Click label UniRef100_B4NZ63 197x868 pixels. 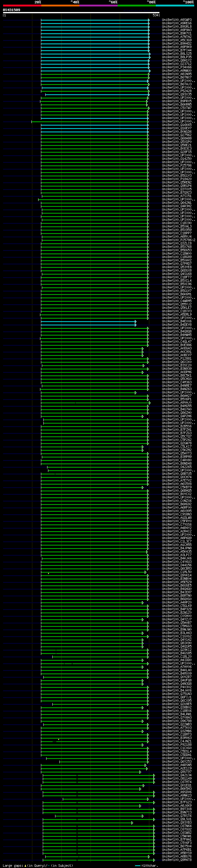point(177,389)
